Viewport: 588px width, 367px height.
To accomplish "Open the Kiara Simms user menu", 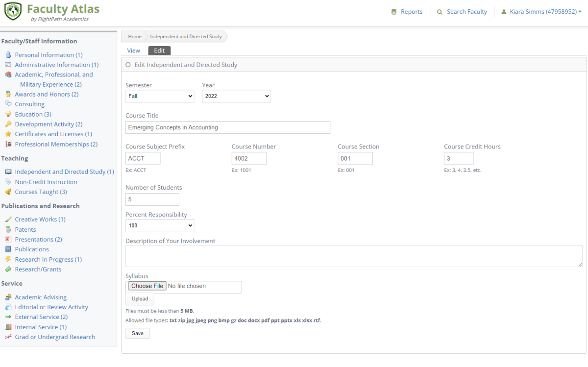I will point(541,12).
